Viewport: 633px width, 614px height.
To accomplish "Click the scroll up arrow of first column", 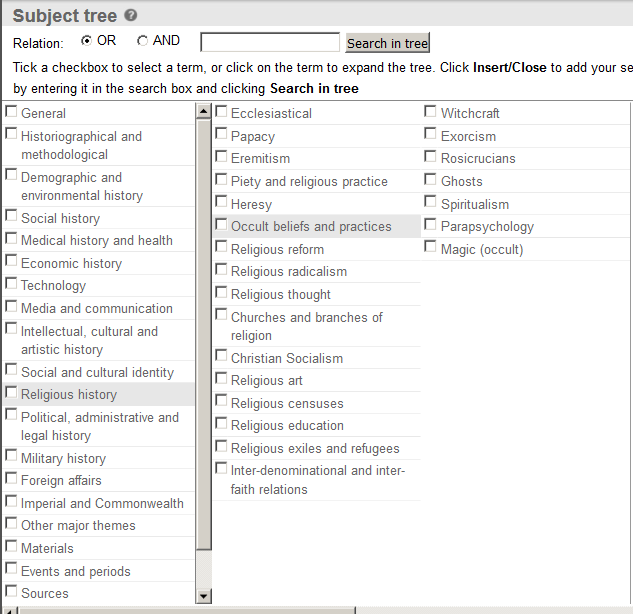I will point(204,110).
